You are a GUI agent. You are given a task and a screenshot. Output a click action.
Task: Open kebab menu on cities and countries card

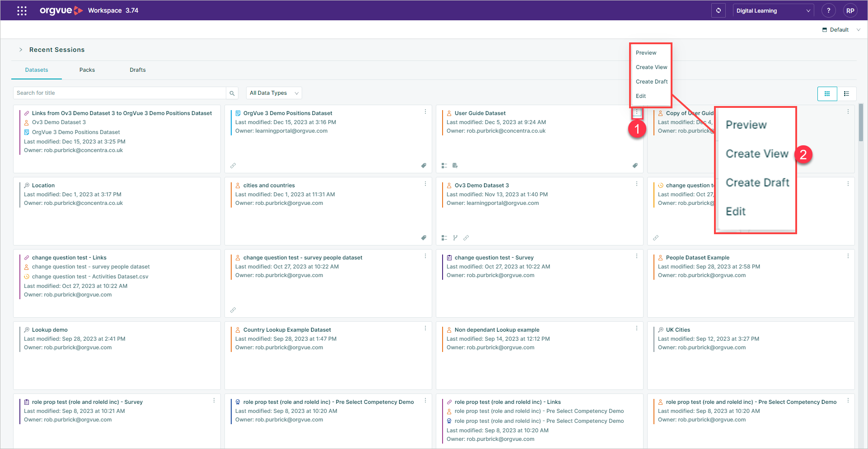[425, 184]
